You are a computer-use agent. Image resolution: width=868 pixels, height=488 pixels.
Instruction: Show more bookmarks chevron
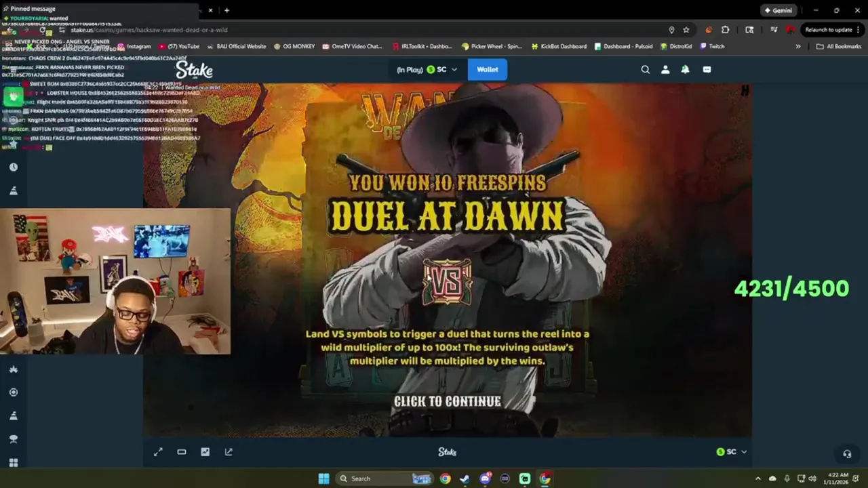coord(797,46)
